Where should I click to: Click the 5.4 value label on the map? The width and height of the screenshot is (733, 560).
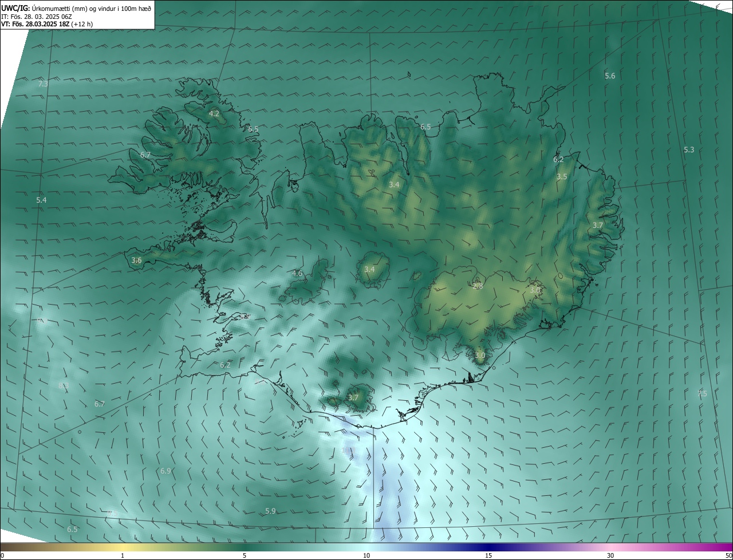pyautogui.click(x=41, y=200)
